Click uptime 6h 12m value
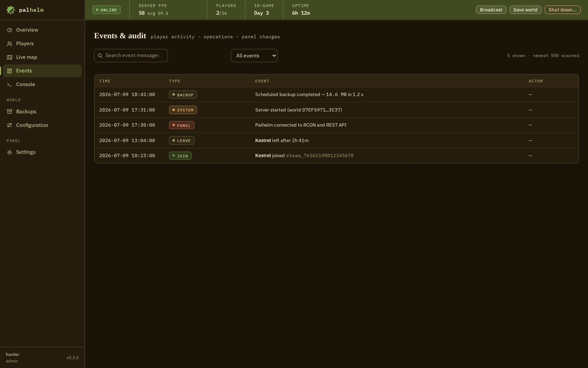588x368 pixels. [301, 13]
